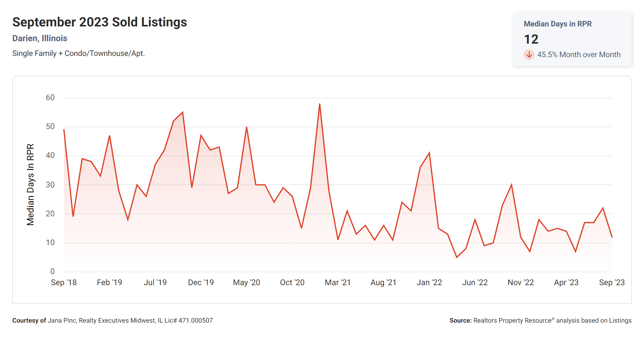Click the Median Days in RPR card heading

pos(557,24)
